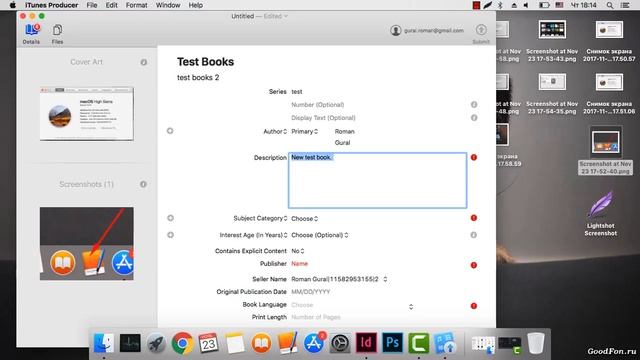Launch Camtasia from the Dock
The image size is (640, 360).
tap(419, 343)
